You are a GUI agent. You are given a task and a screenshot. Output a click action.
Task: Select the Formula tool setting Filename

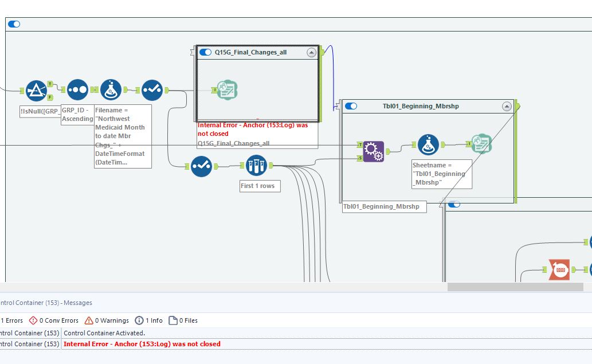110,89
